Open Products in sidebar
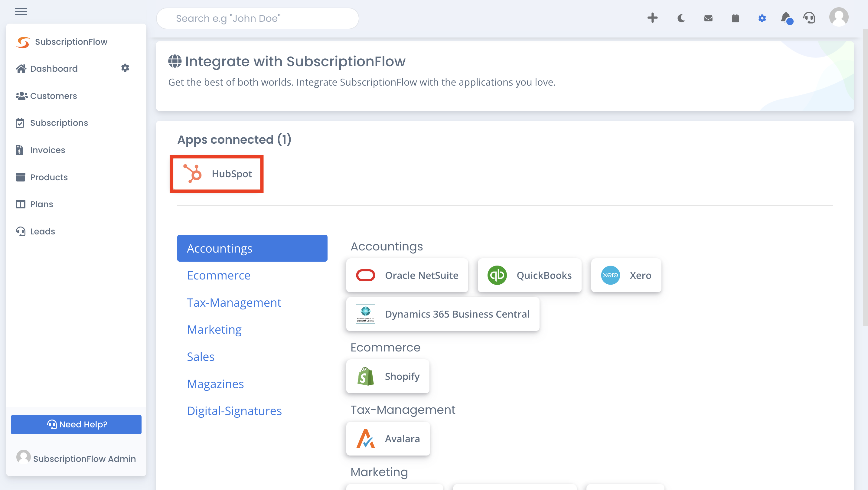The width and height of the screenshot is (868, 490). pyautogui.click(x=41, y=177)
